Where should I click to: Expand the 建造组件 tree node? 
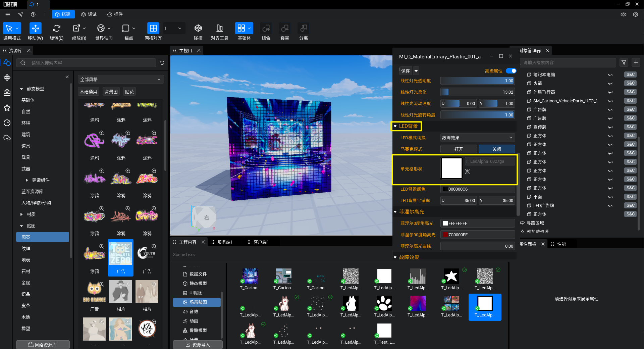[27, 180]
